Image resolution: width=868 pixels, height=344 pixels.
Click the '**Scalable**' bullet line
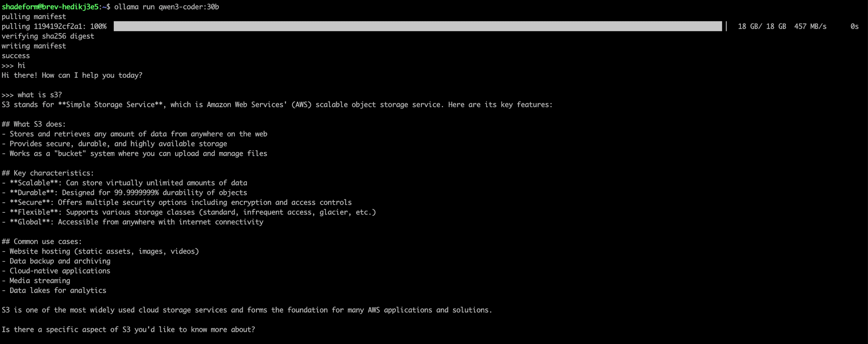pos(125,183)
